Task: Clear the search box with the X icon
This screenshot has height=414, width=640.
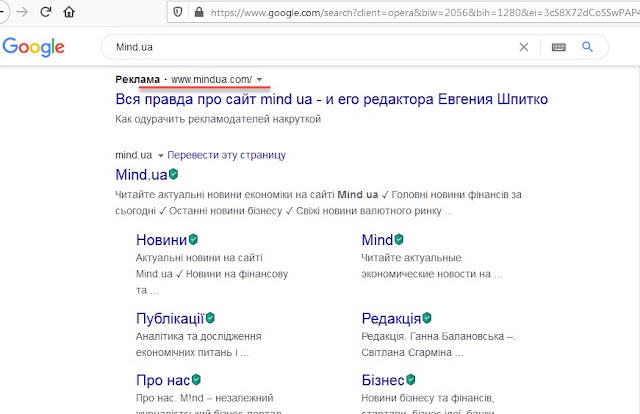Action: [x=524, y=47]
